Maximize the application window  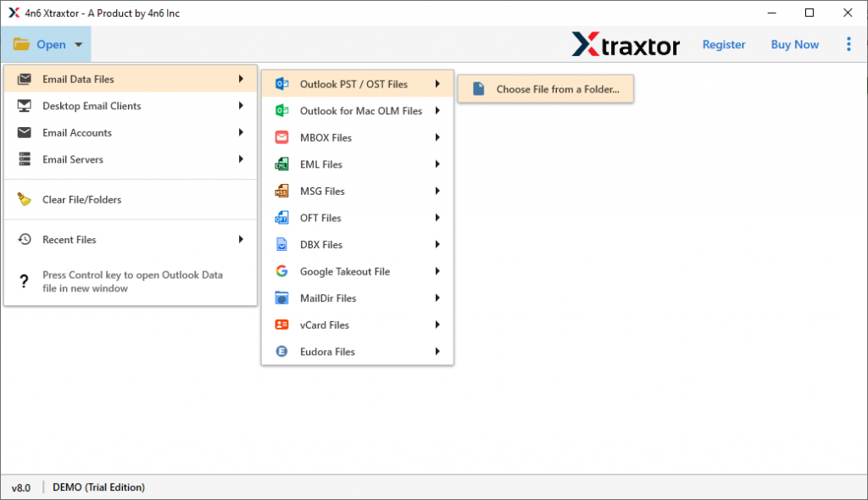coord(810,13)
